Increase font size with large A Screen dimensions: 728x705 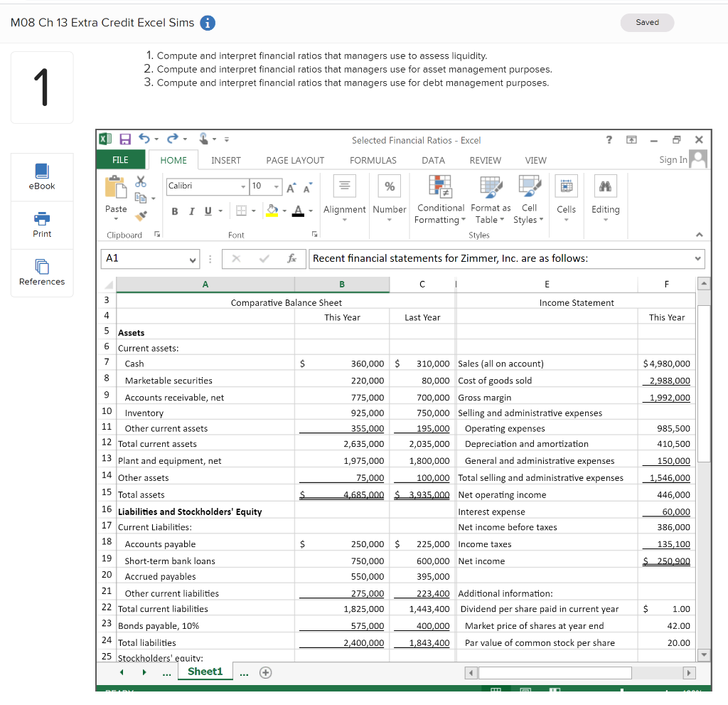[x=291, y=188]
